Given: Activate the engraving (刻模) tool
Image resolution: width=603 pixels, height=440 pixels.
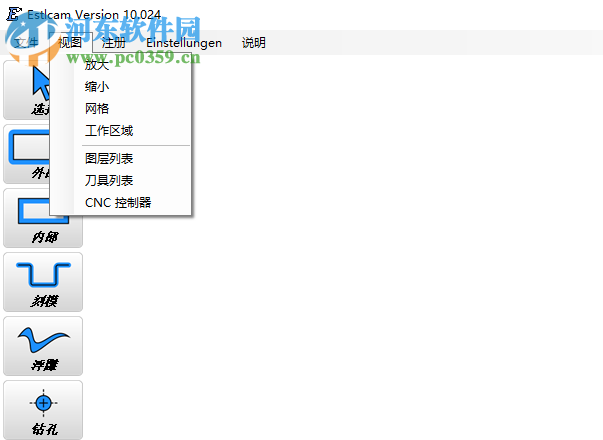Looking at the screenshot, I should [43, 282].
